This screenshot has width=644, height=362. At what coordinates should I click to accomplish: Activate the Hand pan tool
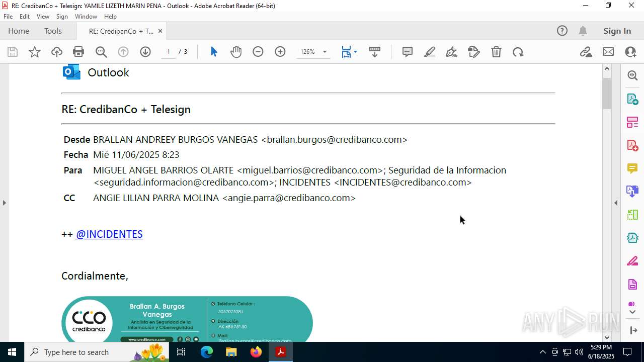coord(236,52)
